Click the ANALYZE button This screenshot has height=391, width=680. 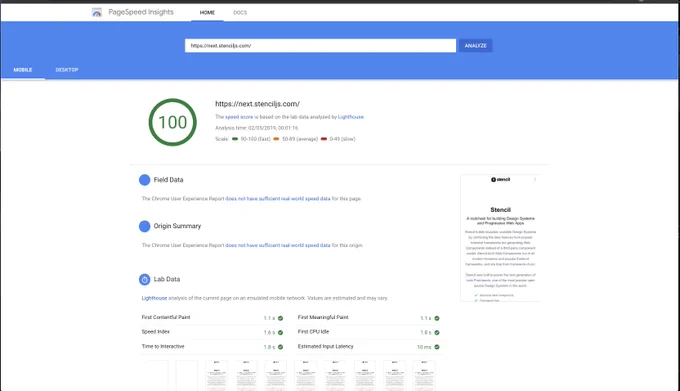pos(475,46)
